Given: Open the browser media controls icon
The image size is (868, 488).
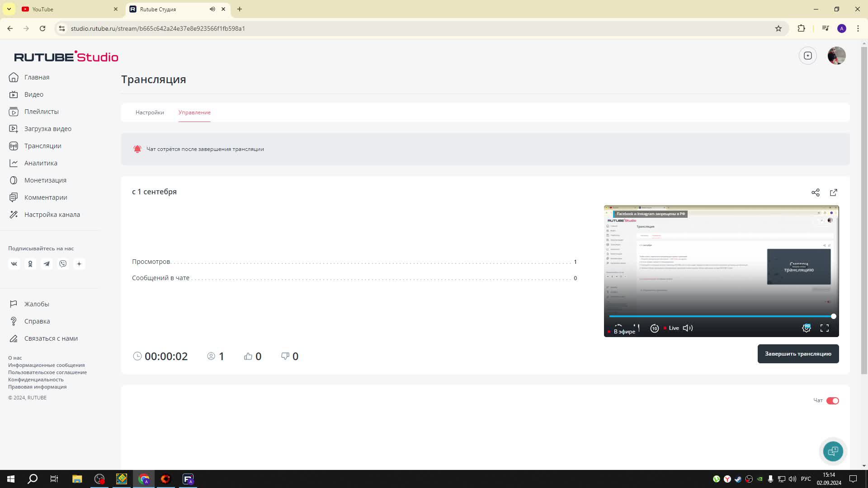Looking at the screenshot, I should [826, 28].
